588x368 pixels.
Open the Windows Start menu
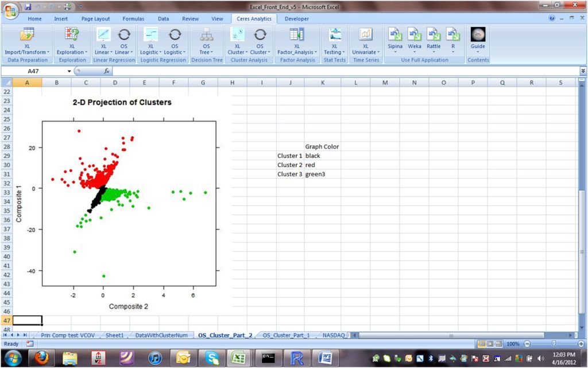pyautogui.click(x=13, y=358)
